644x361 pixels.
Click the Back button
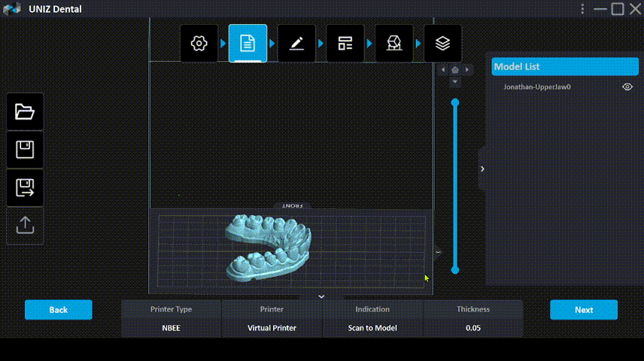point(59,310)
